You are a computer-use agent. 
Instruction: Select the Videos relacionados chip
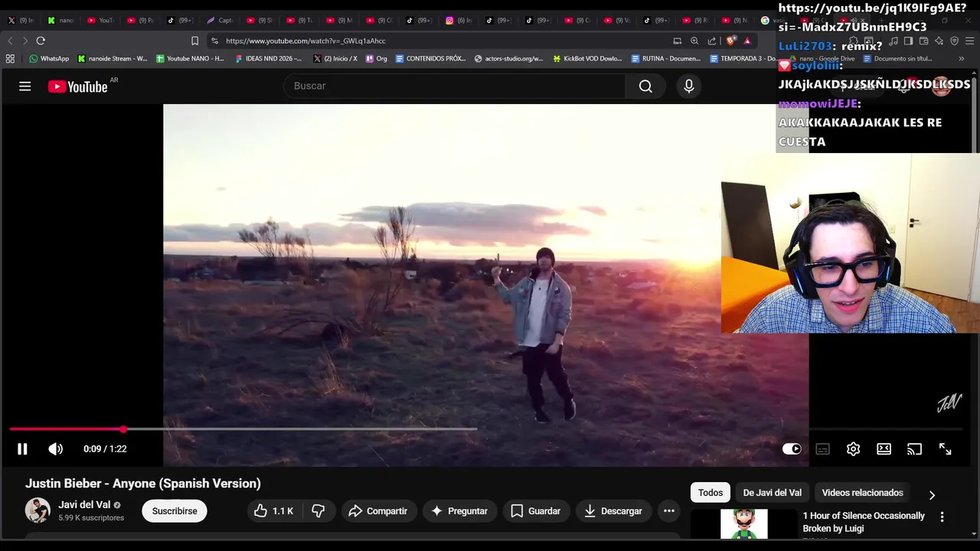coord(862,493)
